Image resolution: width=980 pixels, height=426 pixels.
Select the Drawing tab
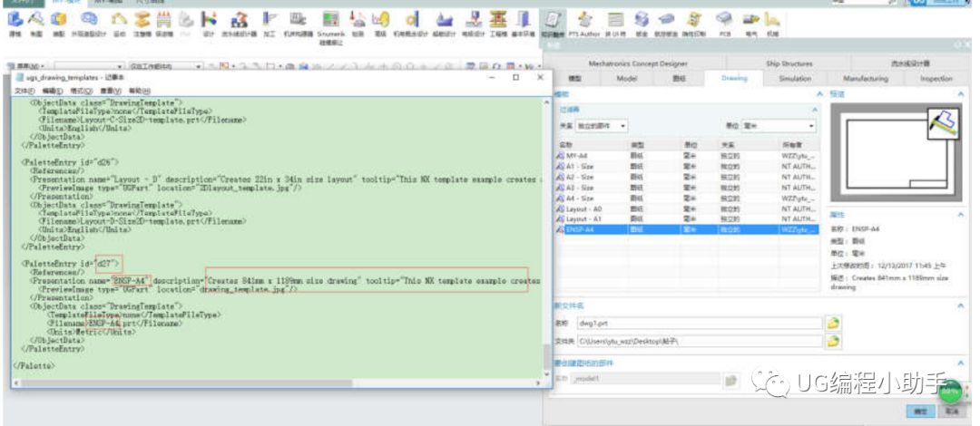tap(734, 79)
